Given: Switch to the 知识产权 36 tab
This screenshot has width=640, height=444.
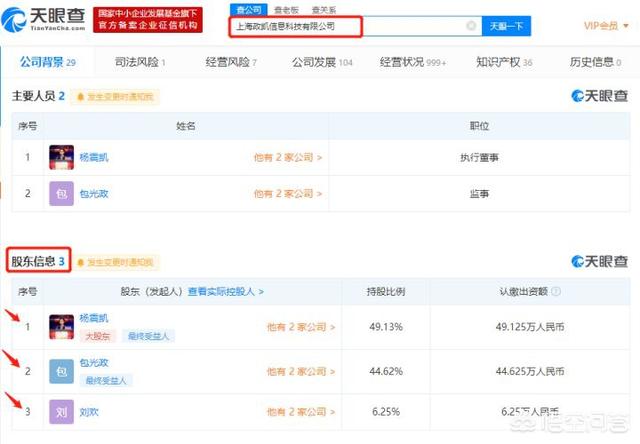Looking at the screenshot, I should [x=504, y=62].
